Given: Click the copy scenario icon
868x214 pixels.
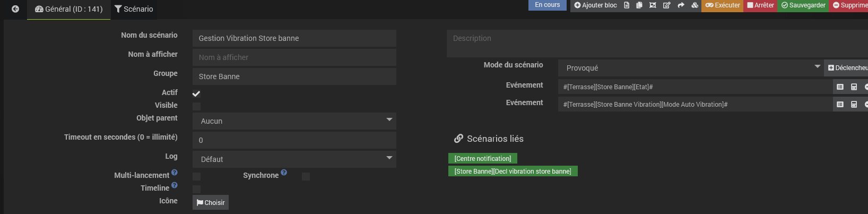Looking at the screenshot, I should [x=639, y=5].
